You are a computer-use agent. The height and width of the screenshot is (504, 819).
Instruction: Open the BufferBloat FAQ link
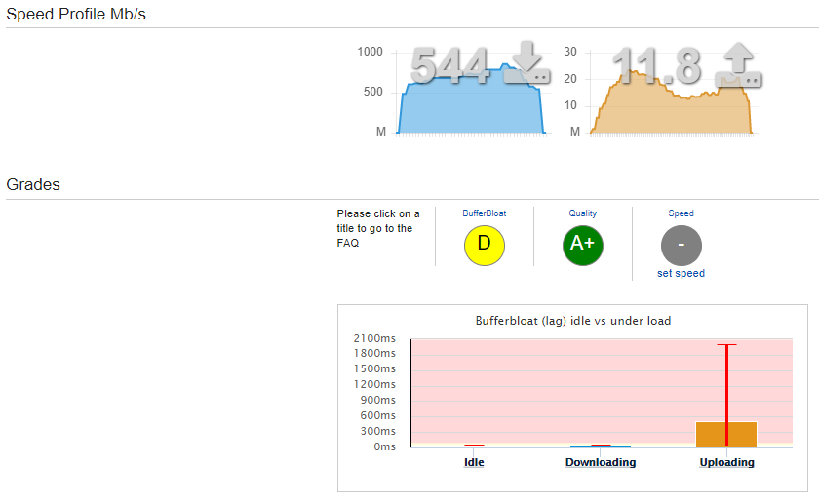(485, 213)
